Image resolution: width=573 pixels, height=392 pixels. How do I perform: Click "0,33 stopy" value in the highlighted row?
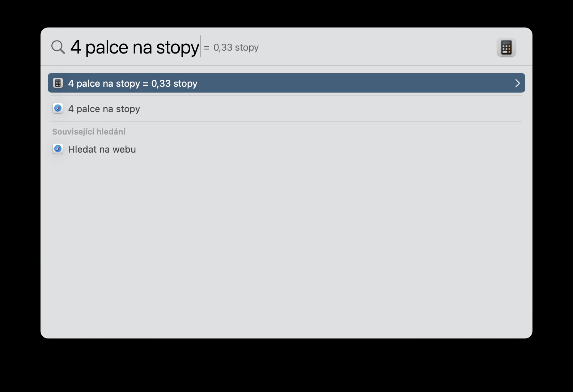point(174,84)
